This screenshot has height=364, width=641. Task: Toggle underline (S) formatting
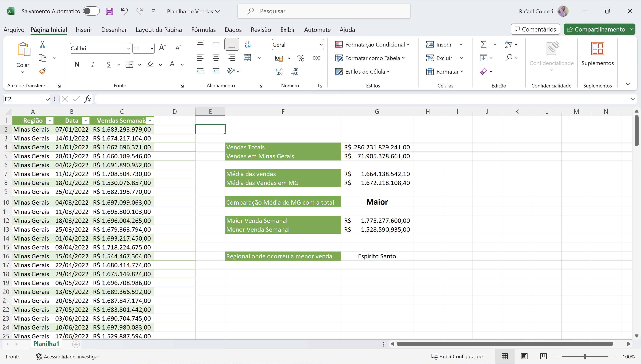pyautogui.click(x=109, y=64)
